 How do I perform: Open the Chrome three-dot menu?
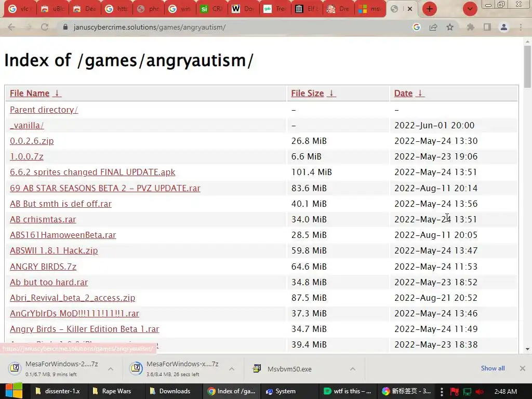pyautogui.click(x=521, y=27)
